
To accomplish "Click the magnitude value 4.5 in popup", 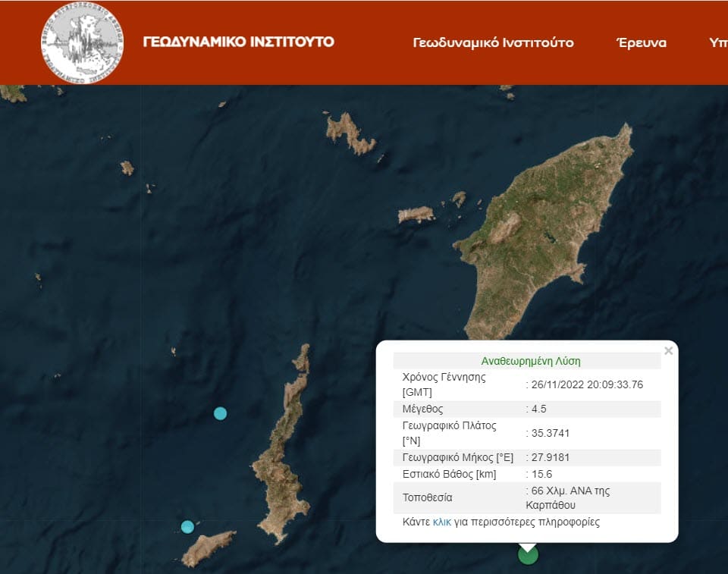I will tap(538, 409).
